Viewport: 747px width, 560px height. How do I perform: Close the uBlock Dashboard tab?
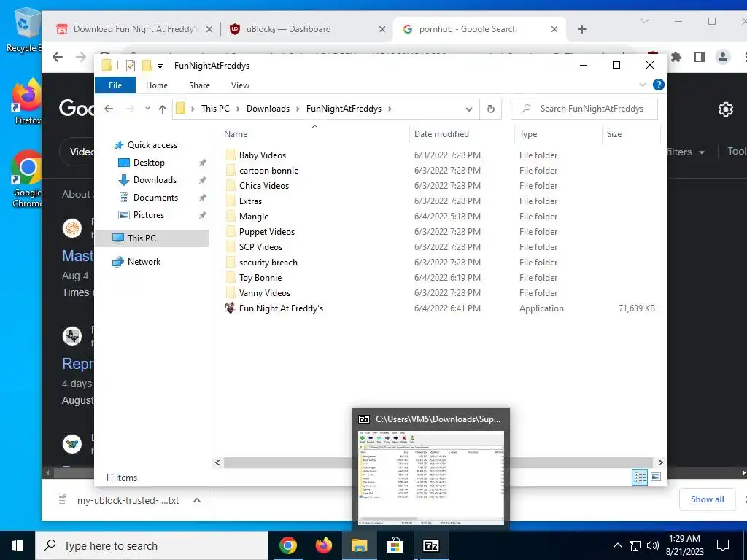[382, 29]
